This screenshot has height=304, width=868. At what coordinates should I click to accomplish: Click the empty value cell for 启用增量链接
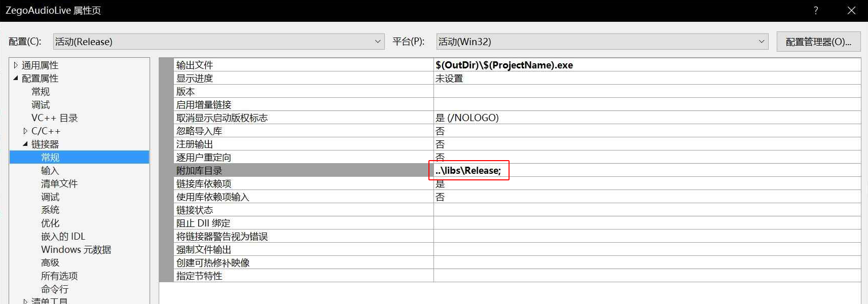pos(647,104)
